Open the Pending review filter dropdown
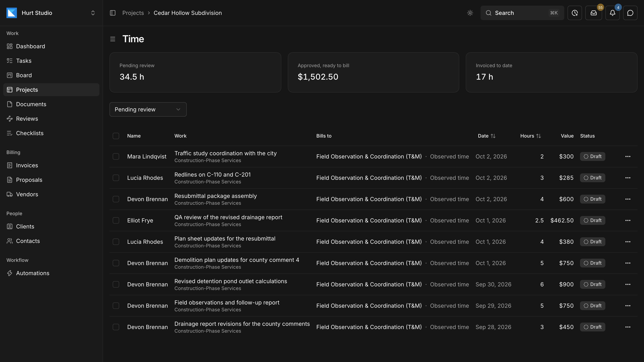Image resolution: width=644 pixels, height=362 pixels. [148, 109]
